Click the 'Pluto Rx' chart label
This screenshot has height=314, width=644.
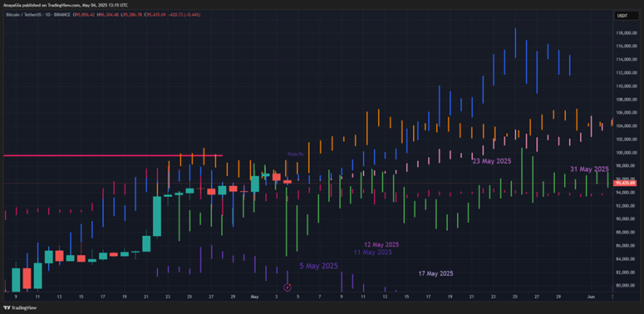[295, 155]
